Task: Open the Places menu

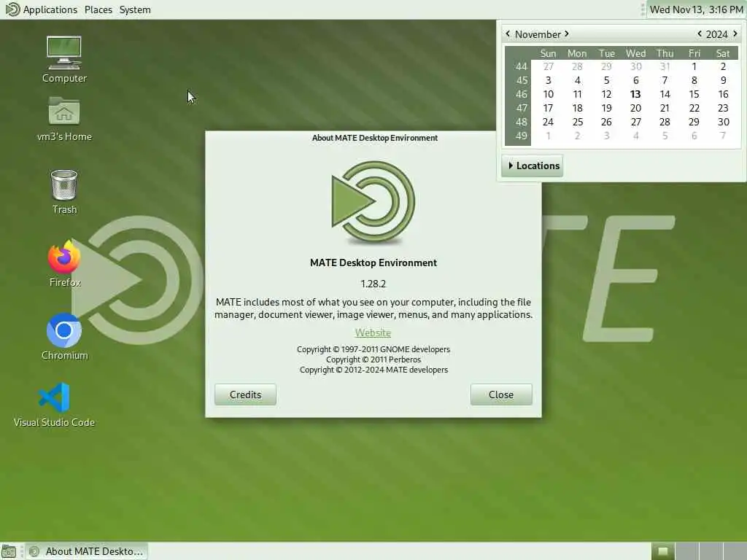Action: 98,9
